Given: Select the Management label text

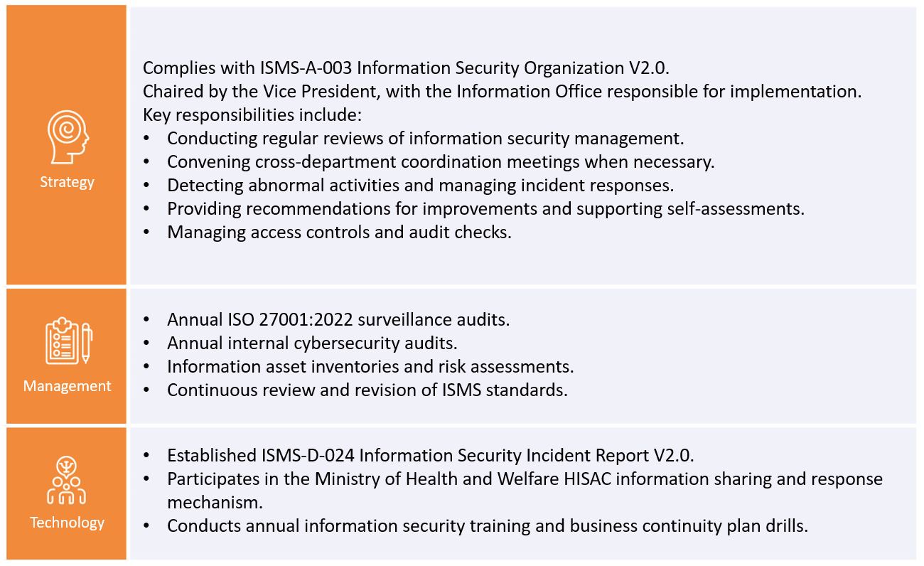Looking at the screenshot, I should pos(67,386).
